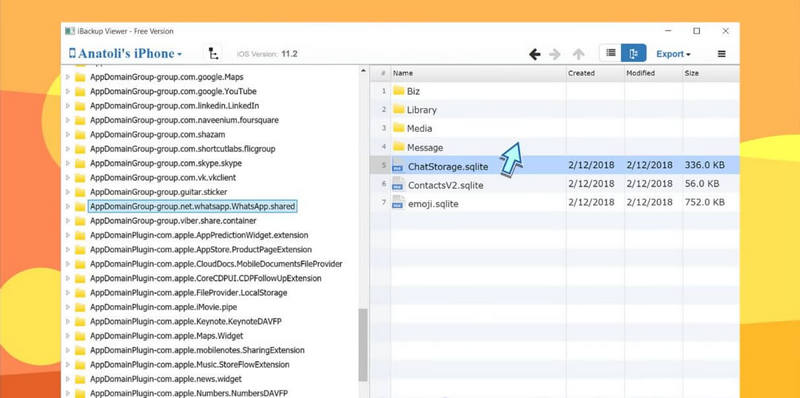Click the emoji.sqlite file icon
800x398 pixels.
(397, 203)
